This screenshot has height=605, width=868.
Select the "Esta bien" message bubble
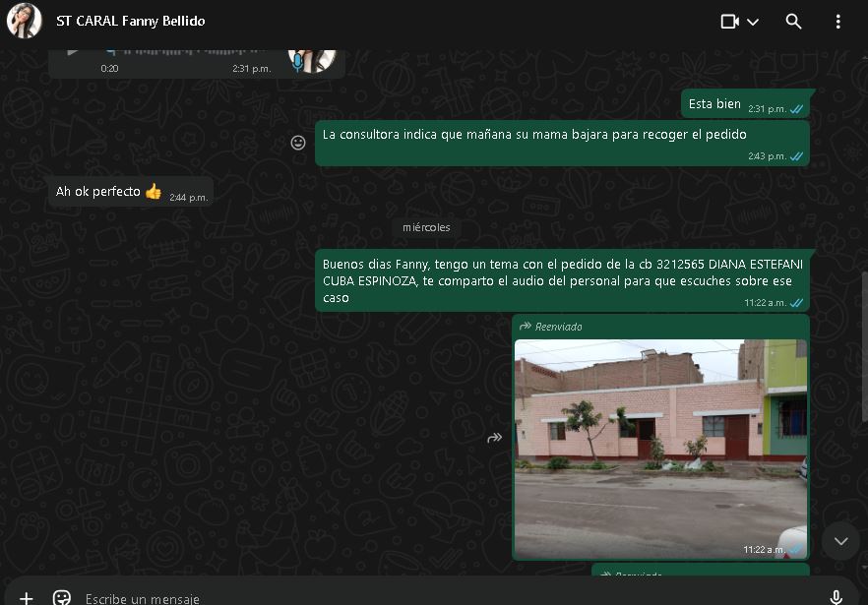(714, 104)
